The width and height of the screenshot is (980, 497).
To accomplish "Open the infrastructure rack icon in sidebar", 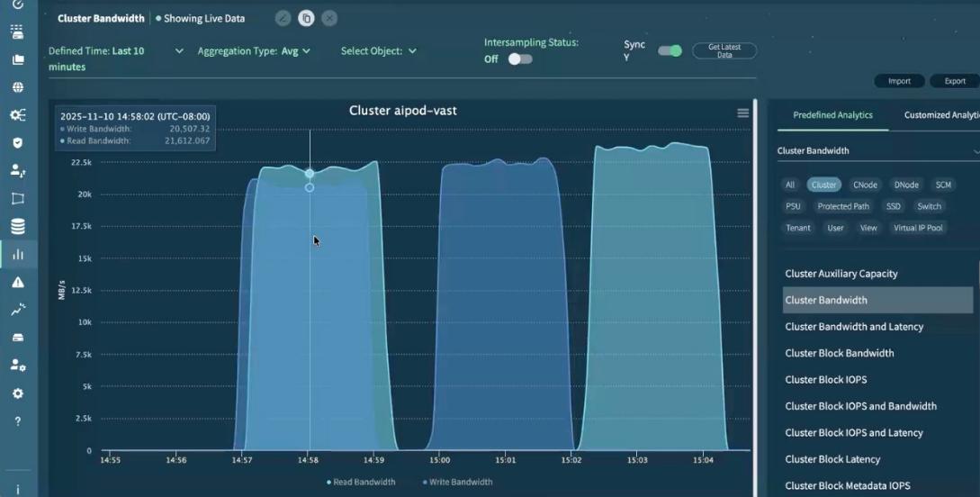I will pos(17,32).
